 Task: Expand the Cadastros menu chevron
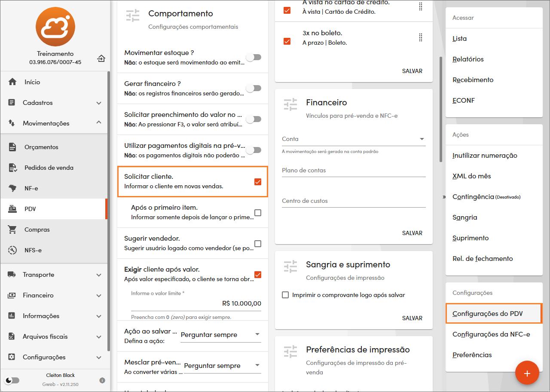(x=99, y=103)
